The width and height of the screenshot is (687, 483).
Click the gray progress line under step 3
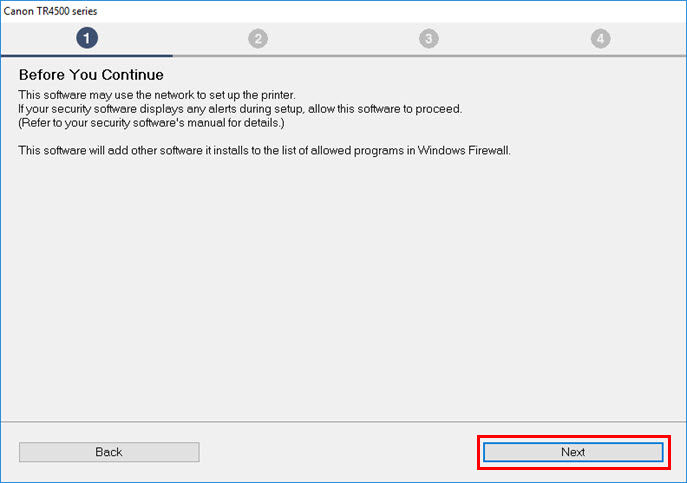(x=428, y=56)
